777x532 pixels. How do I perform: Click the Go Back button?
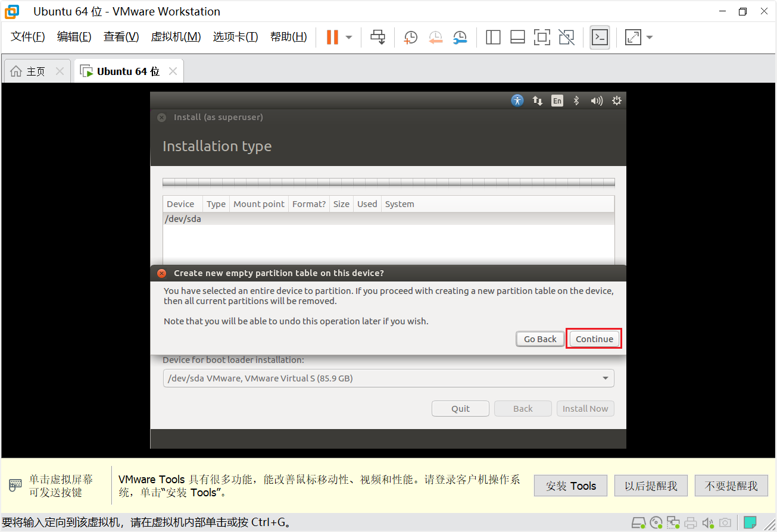click(x=540, y=339)
